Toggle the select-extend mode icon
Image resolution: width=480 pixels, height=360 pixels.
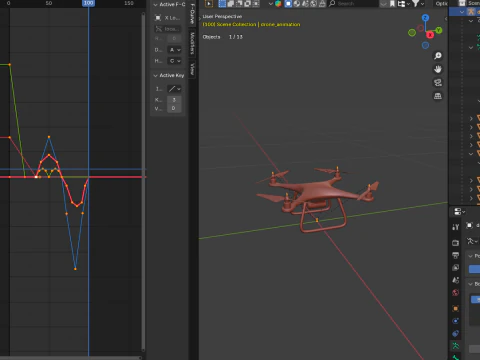tap(231, 4)
